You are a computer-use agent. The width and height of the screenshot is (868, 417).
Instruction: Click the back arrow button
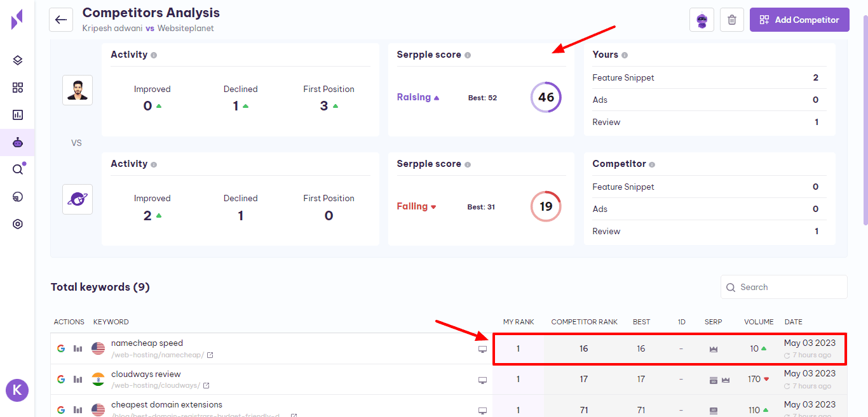pyautogui.click(x=61, y=20)
